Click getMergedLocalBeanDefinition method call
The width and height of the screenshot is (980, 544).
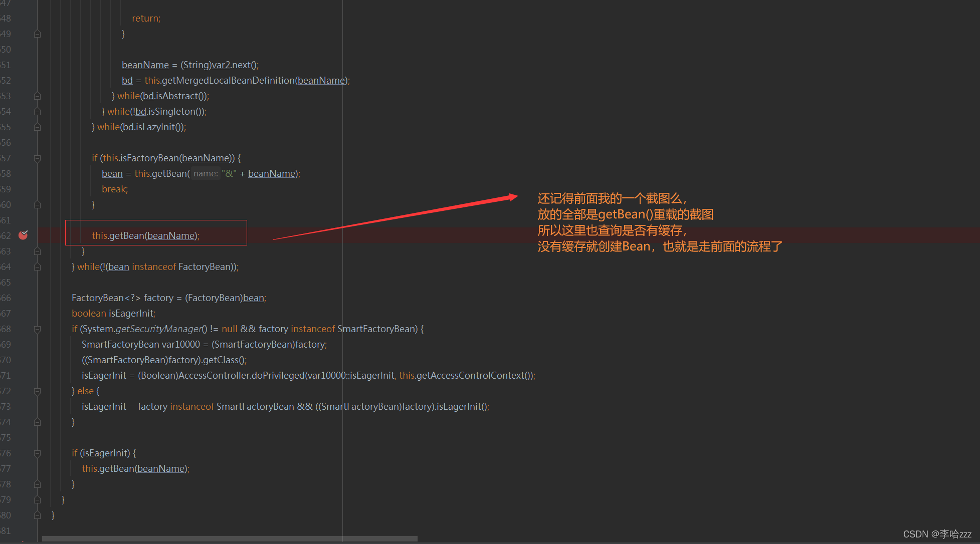pyautogui.click(x=228, y=80)
